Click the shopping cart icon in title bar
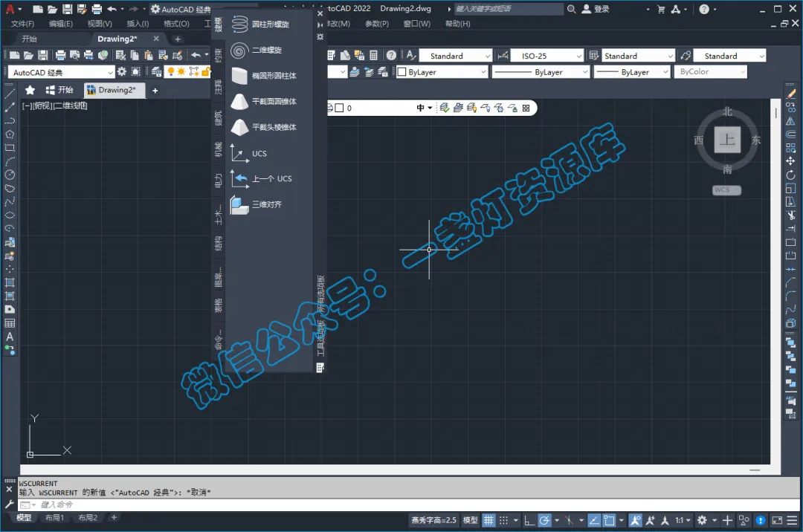The height and width of the screenshot is (532, 803). coord(661,9)
